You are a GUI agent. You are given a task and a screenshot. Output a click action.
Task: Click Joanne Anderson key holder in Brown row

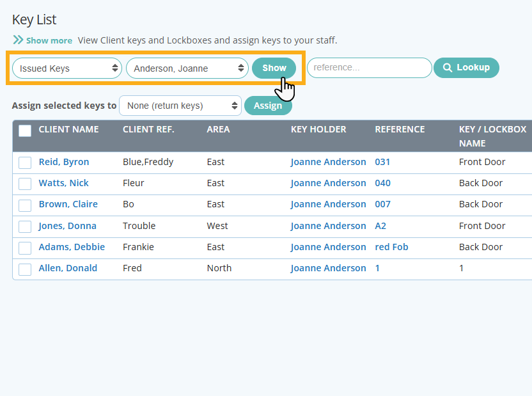[328, 204]
